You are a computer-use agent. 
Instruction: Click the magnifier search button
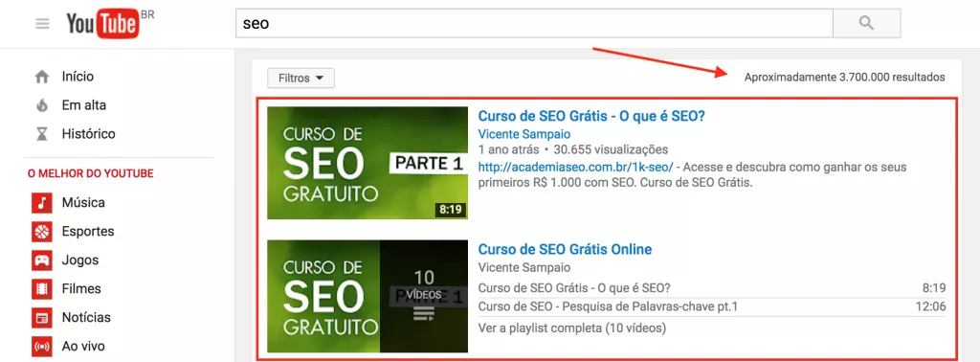point(866,23)
